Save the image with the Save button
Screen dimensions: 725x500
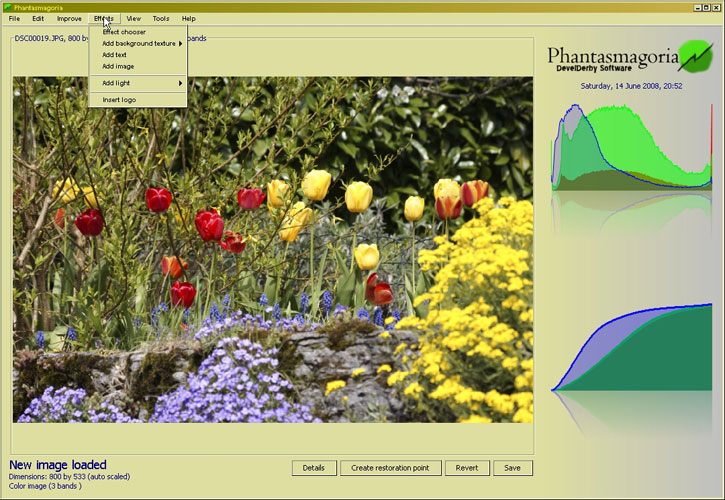513,468
